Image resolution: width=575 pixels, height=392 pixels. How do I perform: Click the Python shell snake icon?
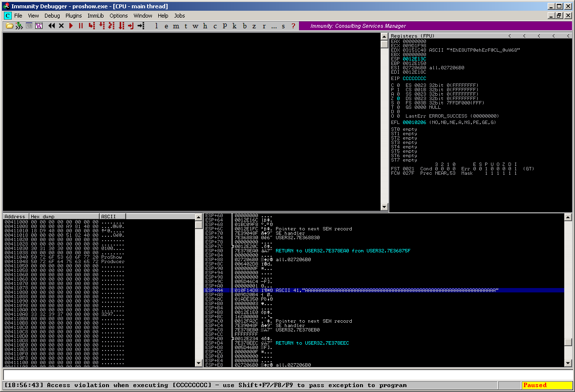tap(19, 26)
